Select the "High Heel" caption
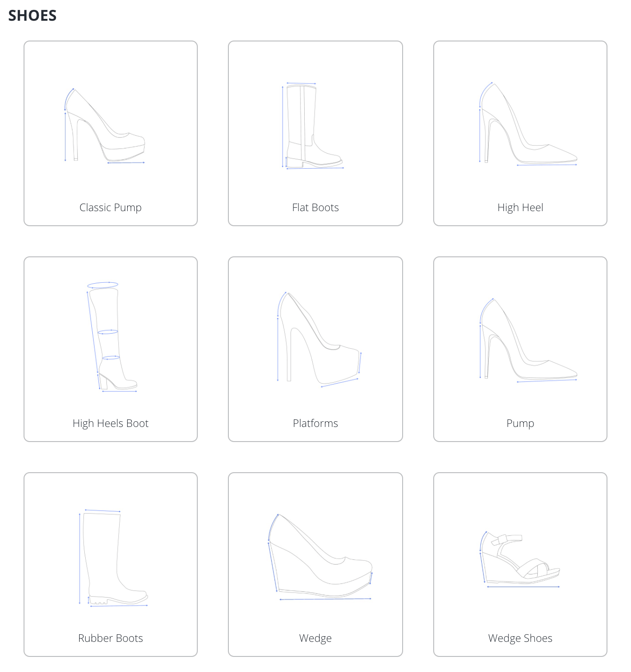Screen dimensions: 631x672 520,208
